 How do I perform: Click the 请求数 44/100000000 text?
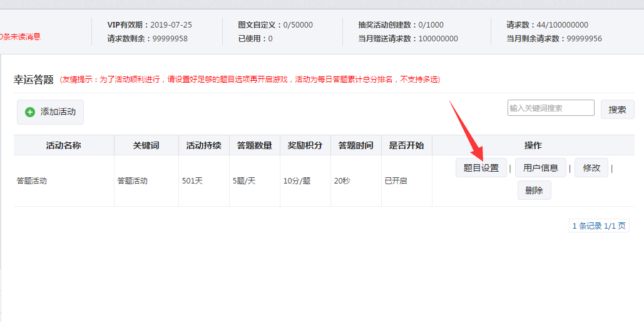click(x=548, y=25)
